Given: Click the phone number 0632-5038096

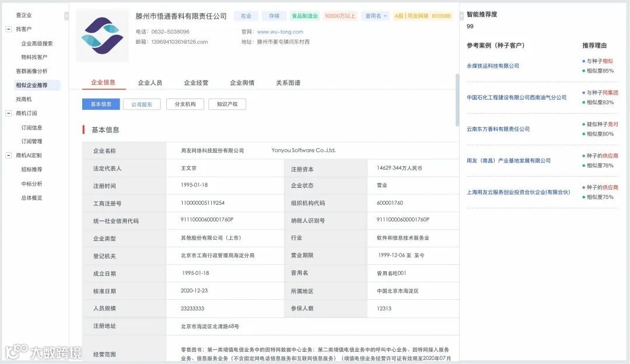Looking at the screenshot, I should tap(170, 32).
